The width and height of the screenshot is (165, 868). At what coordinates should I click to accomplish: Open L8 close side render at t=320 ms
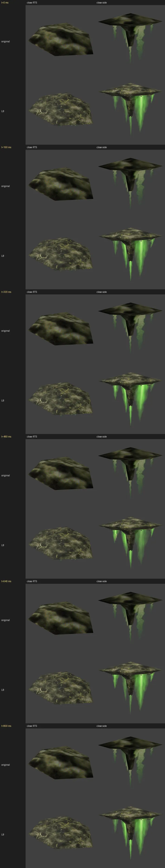tap(130, 399)
